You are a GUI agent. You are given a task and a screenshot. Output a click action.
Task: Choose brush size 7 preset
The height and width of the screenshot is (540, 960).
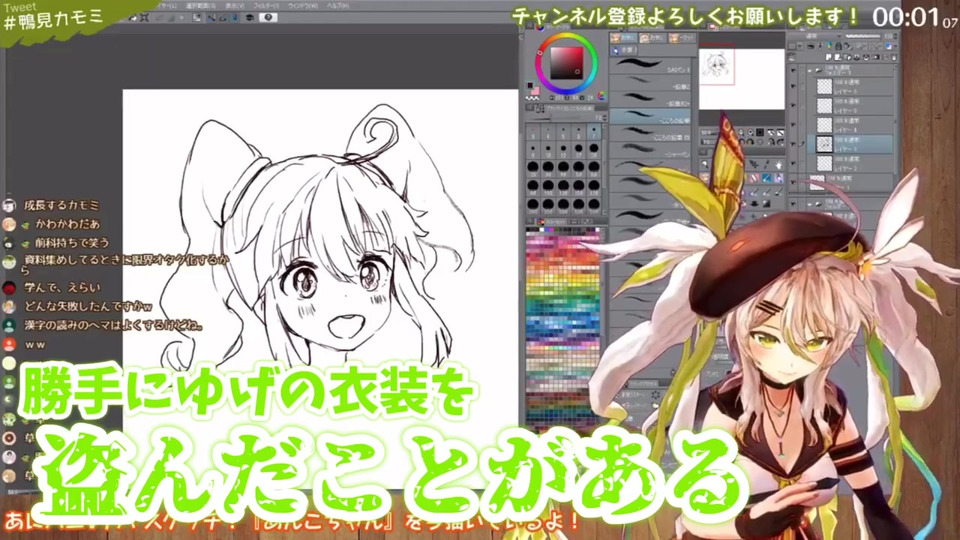pos(594,132)
